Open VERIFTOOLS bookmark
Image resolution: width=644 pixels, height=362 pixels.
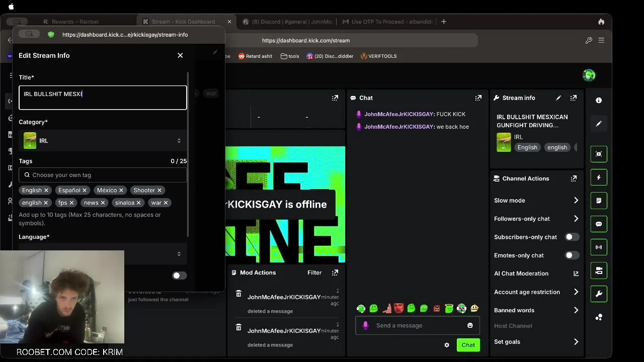coord(378,56)
